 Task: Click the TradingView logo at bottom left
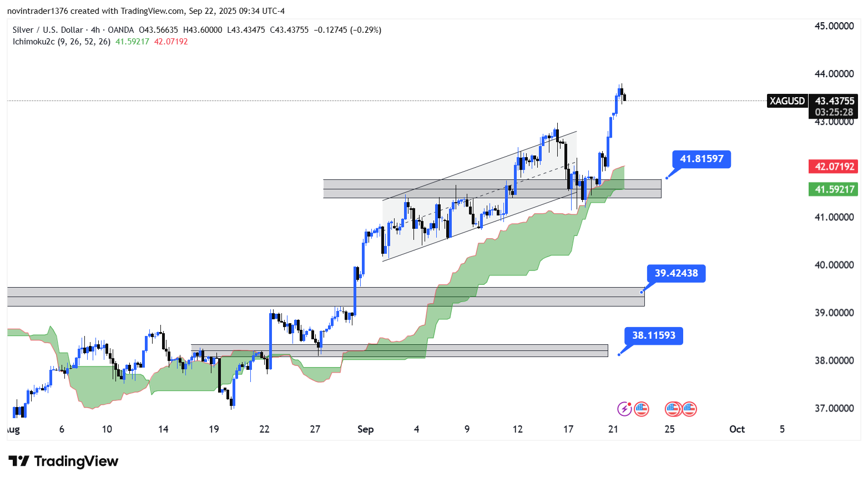63,461
